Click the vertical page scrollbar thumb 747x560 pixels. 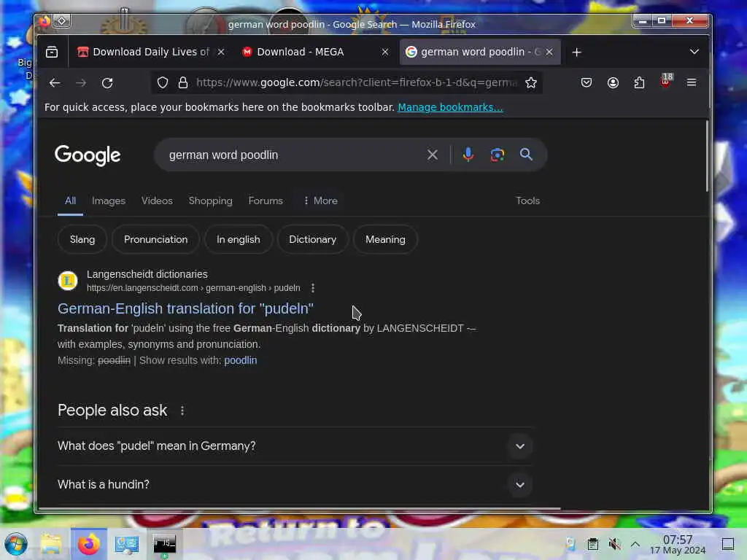[x=707, y=156]
